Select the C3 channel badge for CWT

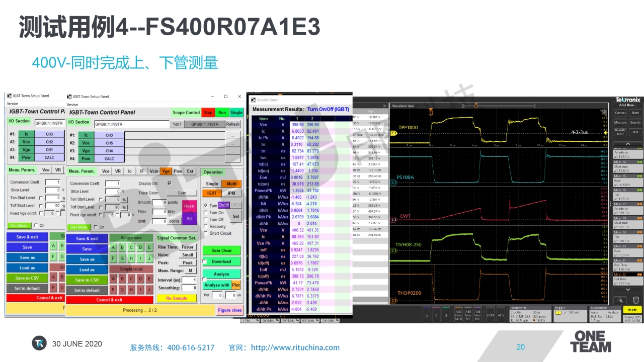(x=394, y=220)
